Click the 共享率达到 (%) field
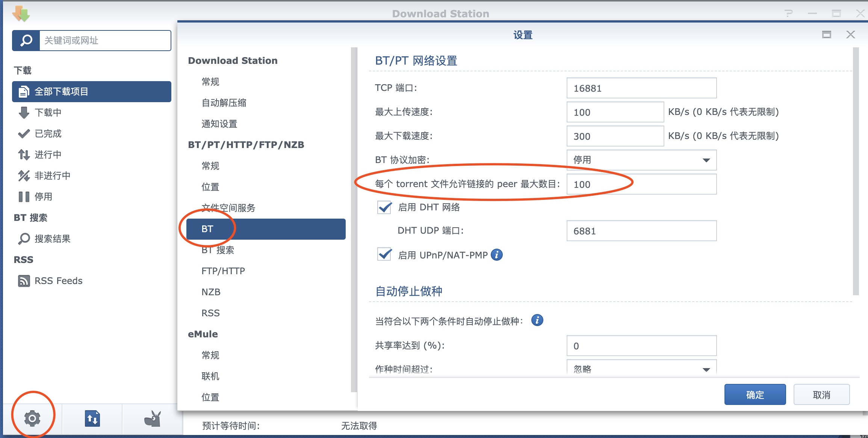The height and width of the screenshot is (438, 868). (x=641, y=346)
